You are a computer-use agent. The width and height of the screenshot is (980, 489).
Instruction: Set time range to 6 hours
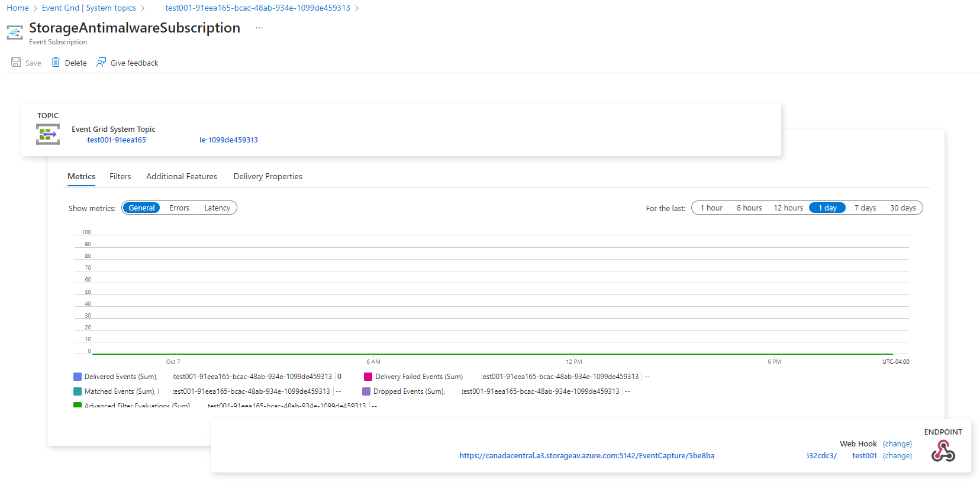tap(749, 208)
